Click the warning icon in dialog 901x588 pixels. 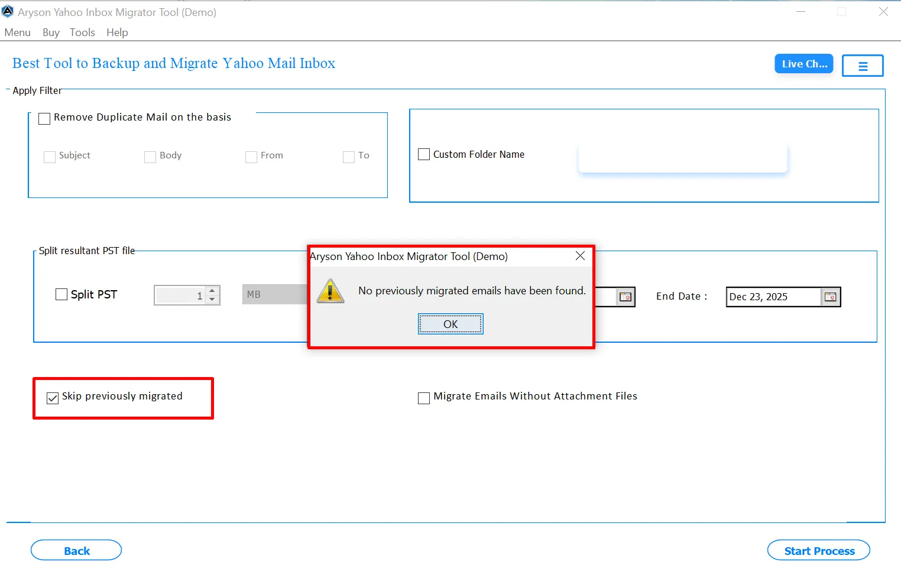330,291
